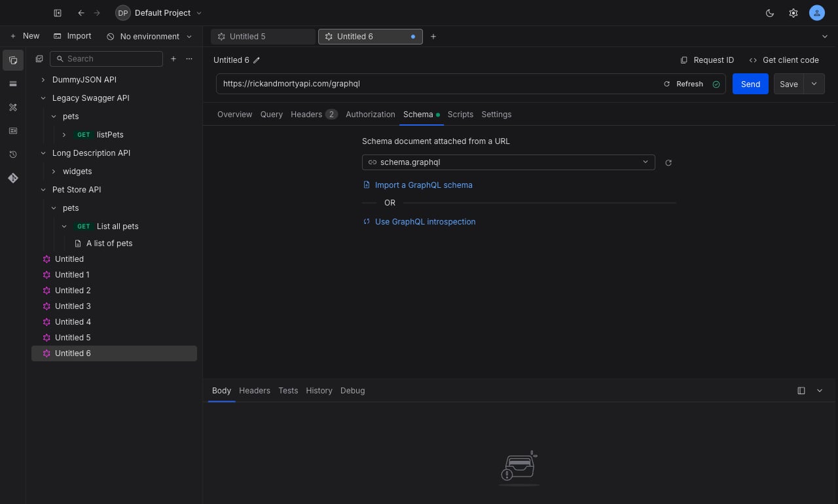Click the Save button
The height and width of the screenshot is (504, 838).
pos(789,84)
